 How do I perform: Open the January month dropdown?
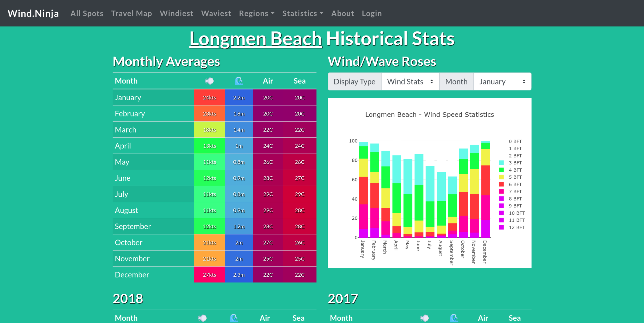tap(502, 81)
